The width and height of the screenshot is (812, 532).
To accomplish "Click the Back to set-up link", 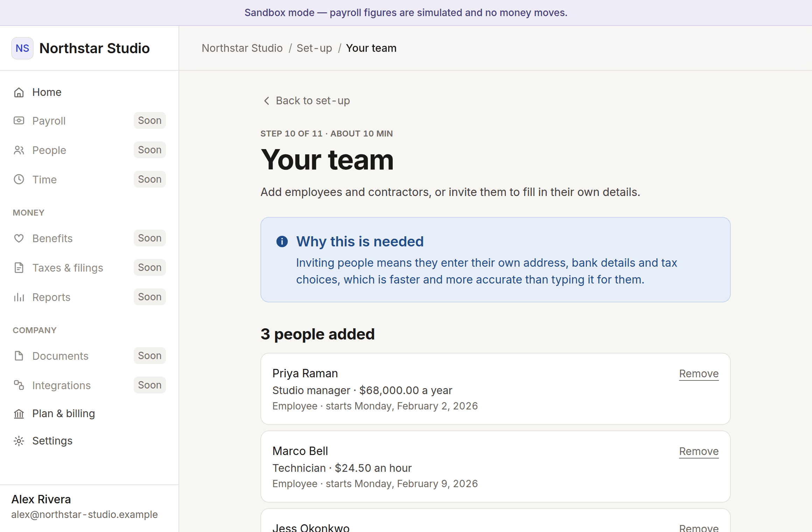I will [x=306, y=101].
